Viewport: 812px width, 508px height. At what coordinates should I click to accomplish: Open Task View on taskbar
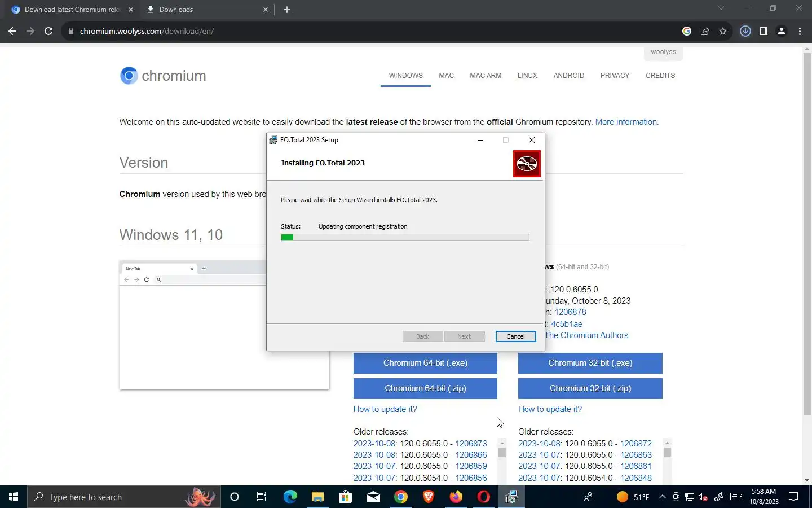pyautogui.click(x=262, y=497)
